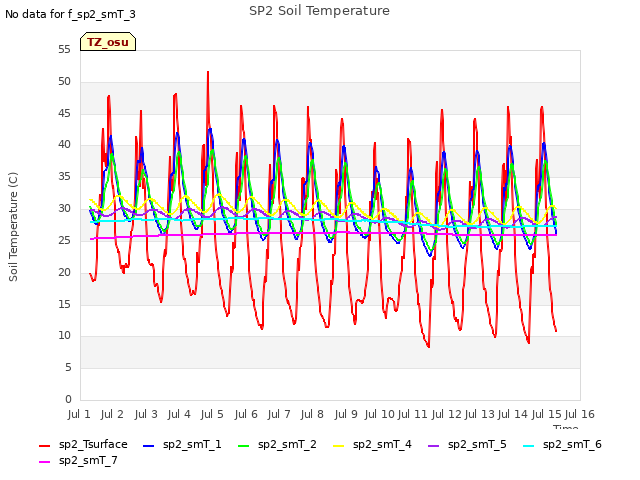Viewport: 640px width, 480px height.
Task: Click the 10 y-axis tick label
Action: [64, 336]
